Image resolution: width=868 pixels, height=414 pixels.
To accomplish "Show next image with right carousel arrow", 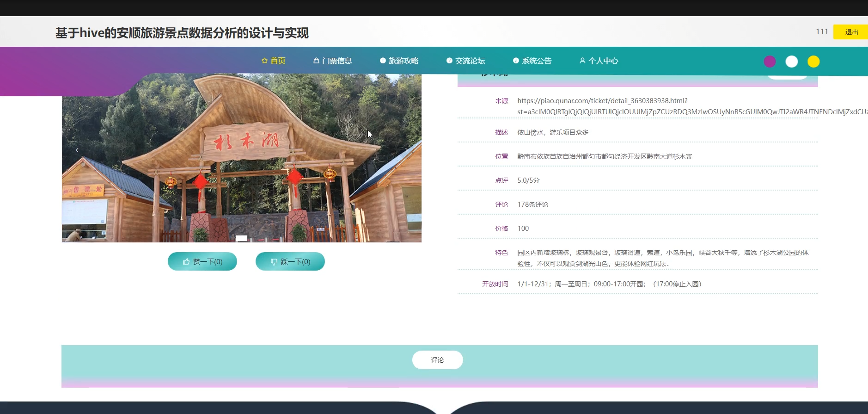I will coord(406,150).
